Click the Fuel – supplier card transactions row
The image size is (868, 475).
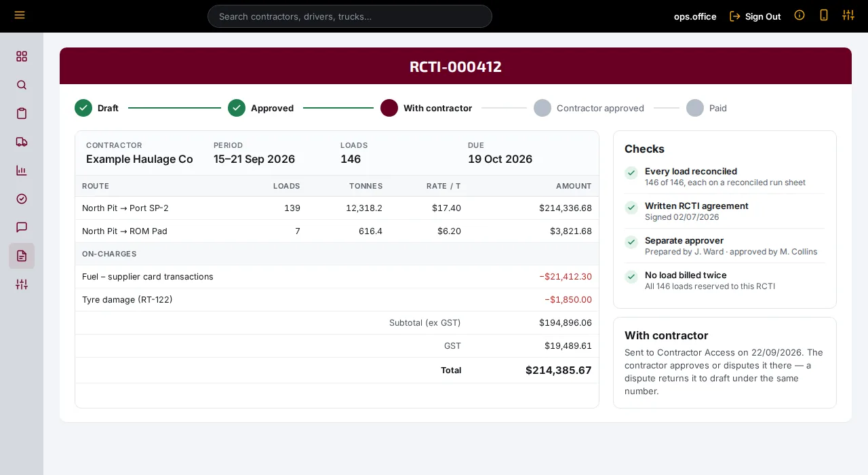click(337, 277)
